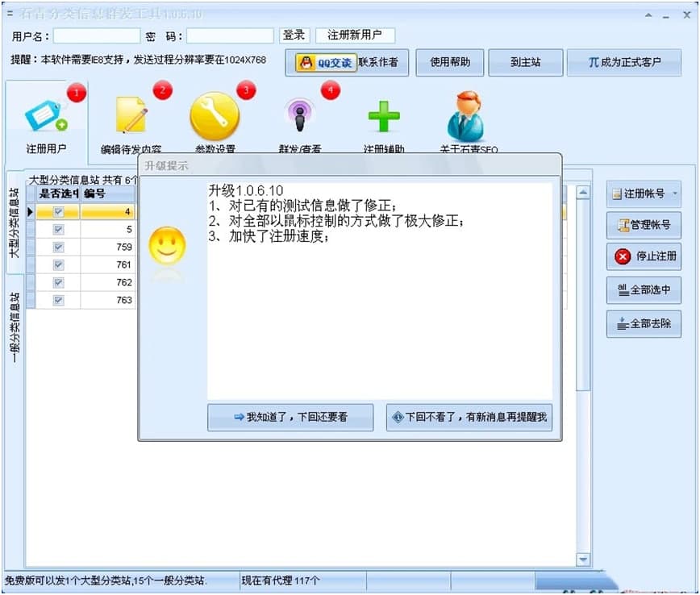Click status bar text 现在有代理 117个
Image resolution: width=700 pixels, height=595 pixels.
pyautogui.click(x=281, y=581)
